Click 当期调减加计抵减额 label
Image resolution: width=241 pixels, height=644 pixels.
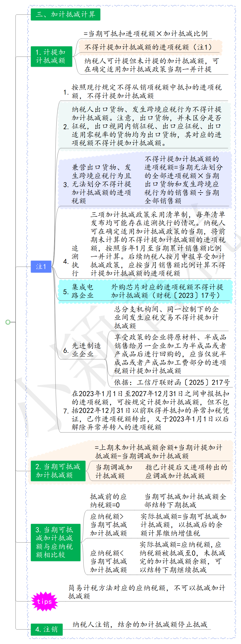114,472
